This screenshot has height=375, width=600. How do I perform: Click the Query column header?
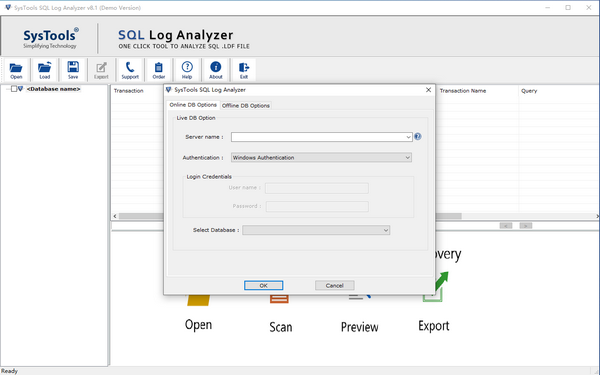pyautogui.click(x=529, y=91)
